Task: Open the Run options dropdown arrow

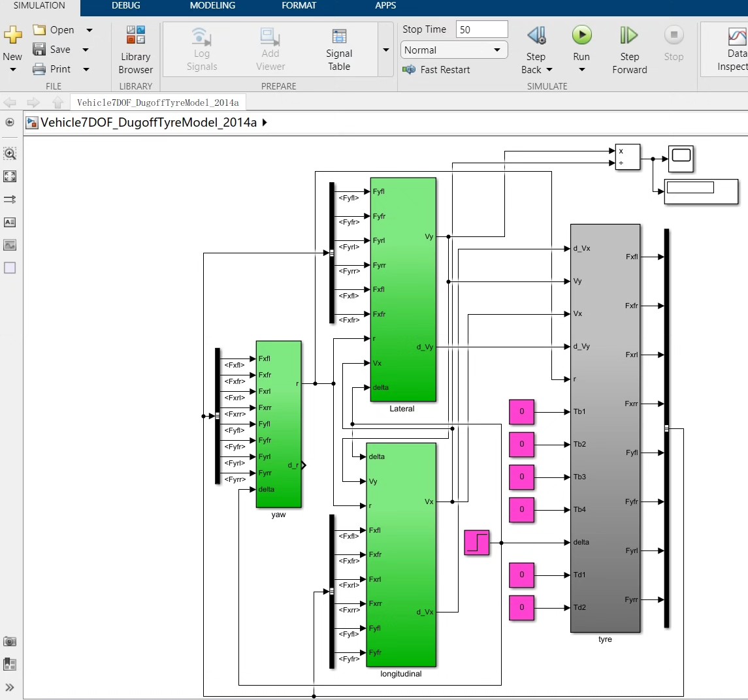Action: pos(581,70)
